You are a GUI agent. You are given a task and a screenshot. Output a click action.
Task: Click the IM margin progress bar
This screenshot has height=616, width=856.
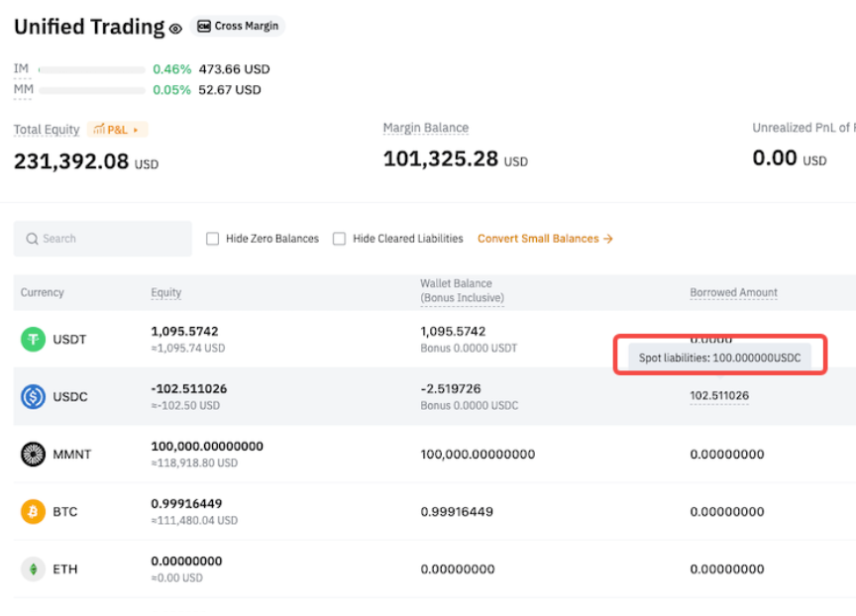coord(91,70)
